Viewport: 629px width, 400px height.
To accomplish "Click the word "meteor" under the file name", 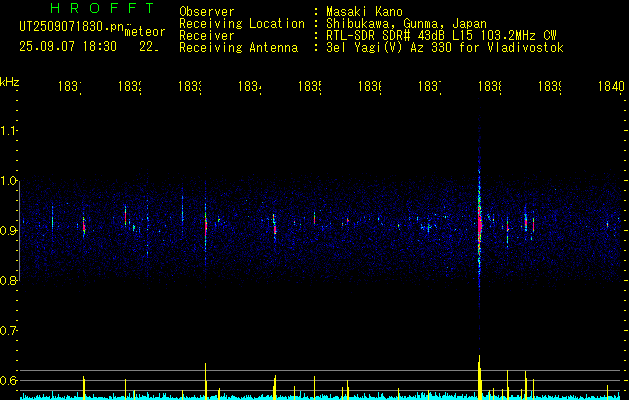I will coord(145,32).
